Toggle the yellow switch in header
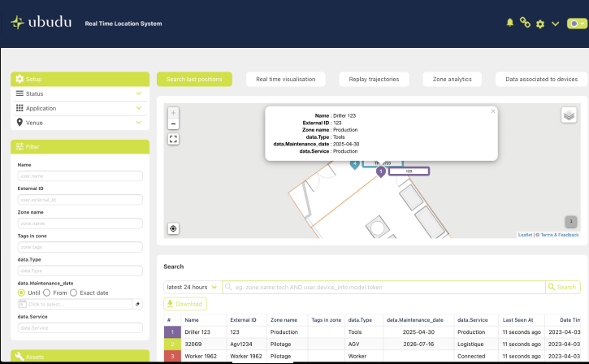This screenshot has width=589, height=364. coord(577,24)
